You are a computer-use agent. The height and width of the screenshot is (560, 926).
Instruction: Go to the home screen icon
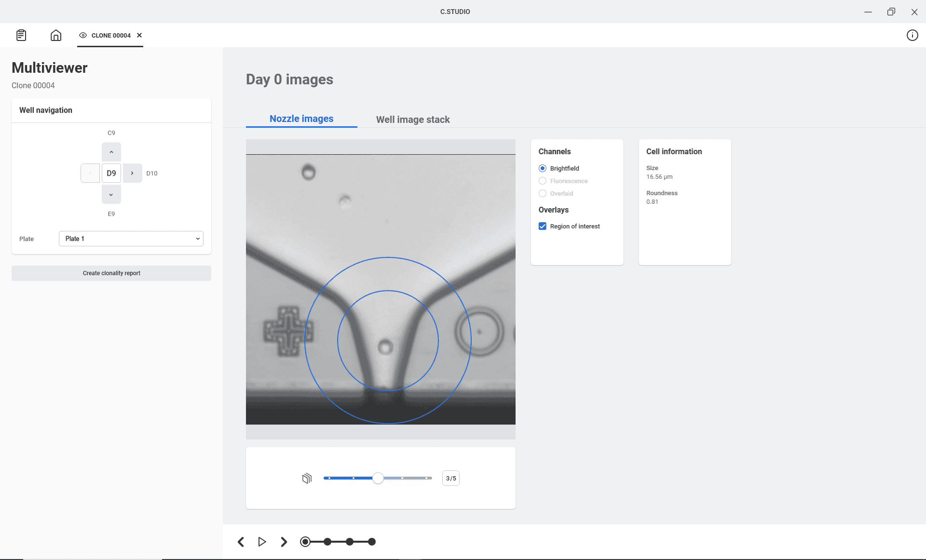tap(56, 35)
